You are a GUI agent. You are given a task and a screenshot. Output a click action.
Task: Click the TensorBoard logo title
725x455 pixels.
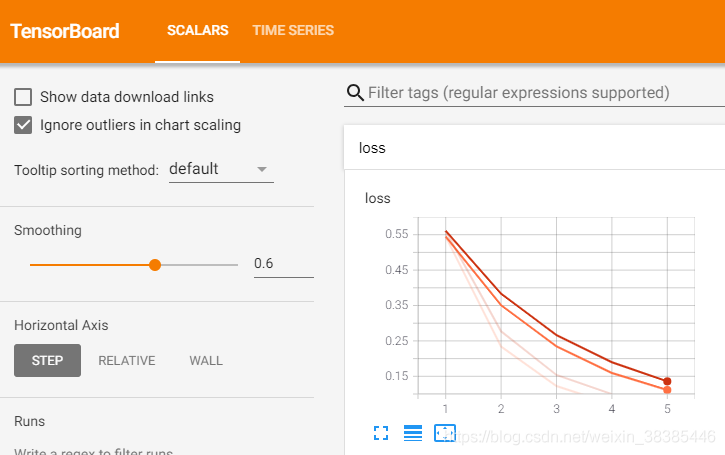coord(65,31)
